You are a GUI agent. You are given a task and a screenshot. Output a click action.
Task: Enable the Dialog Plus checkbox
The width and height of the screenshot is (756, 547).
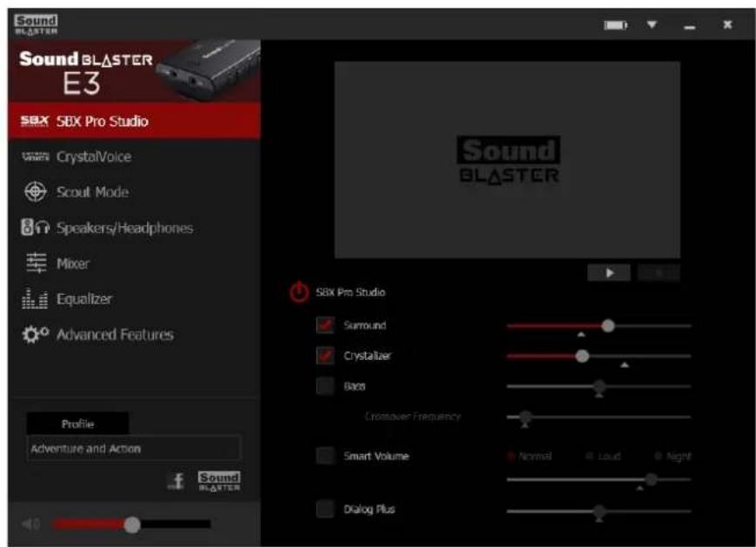point(325,509)
